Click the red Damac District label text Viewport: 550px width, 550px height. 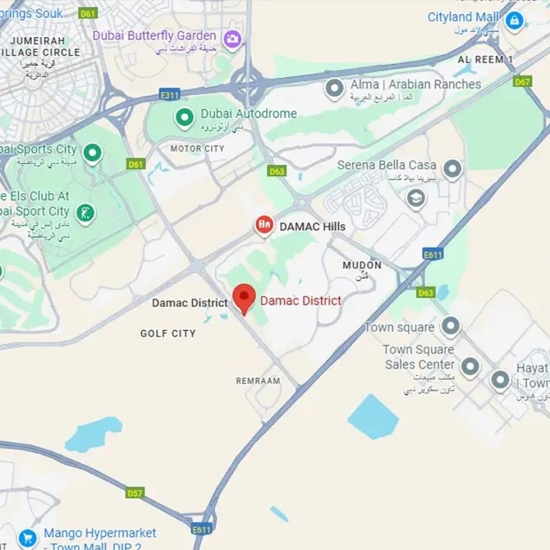point(301,301)
